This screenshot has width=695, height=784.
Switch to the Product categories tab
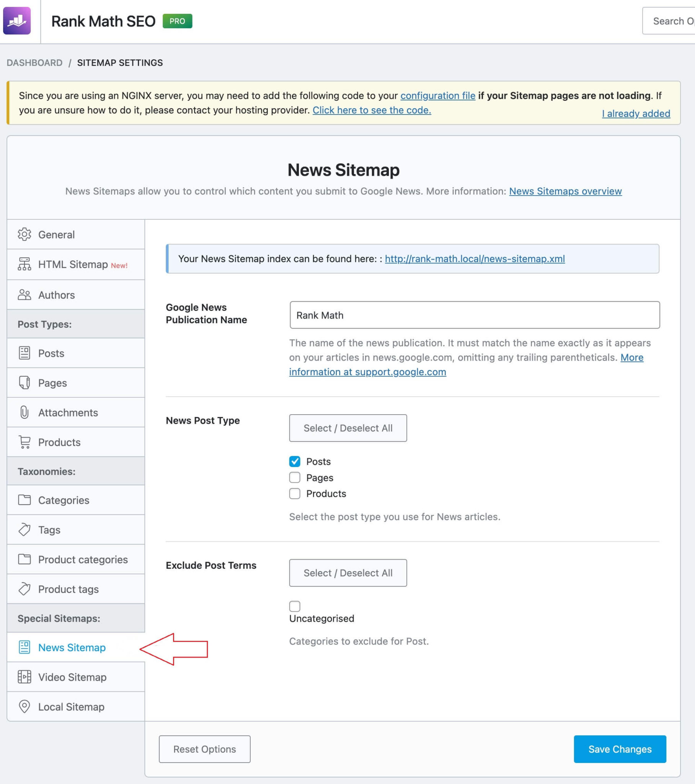82,559
